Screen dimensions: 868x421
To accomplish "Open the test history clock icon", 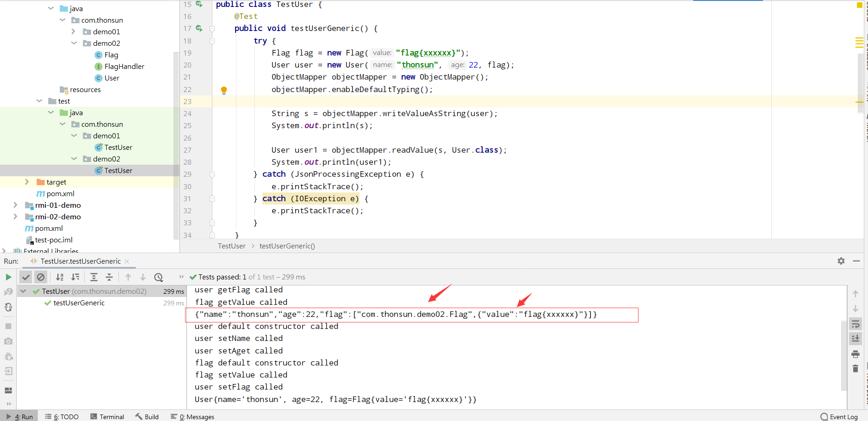I will (159, 277).
